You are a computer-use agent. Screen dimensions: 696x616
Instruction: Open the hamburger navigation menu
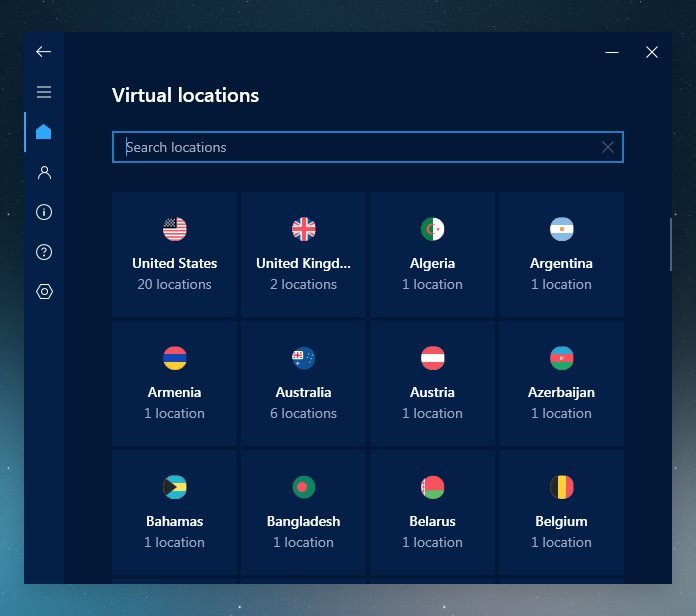coord(43,92)
